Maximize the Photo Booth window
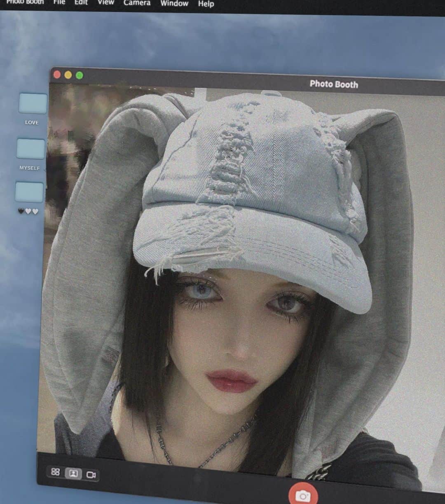 pos(80,75)
